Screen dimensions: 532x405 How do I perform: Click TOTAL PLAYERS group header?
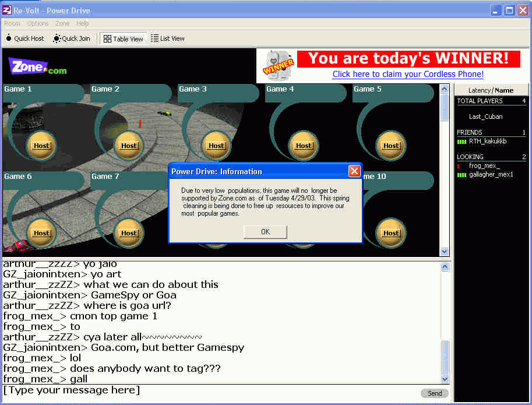491,101
